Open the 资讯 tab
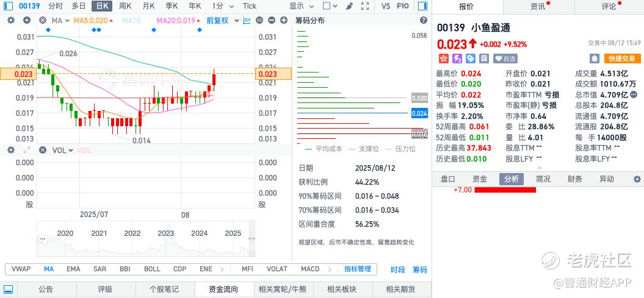The width and height of the screenshot is (644, 298). [539, 7]
